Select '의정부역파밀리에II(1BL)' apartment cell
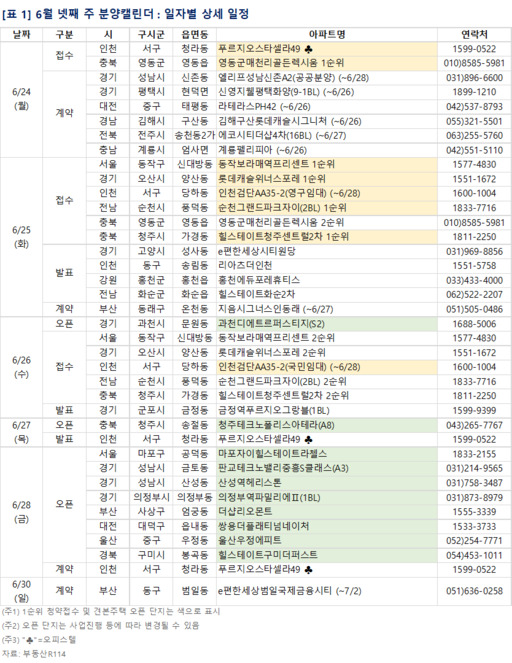This screenshot has width=512, height=663. tap(327, 497)
